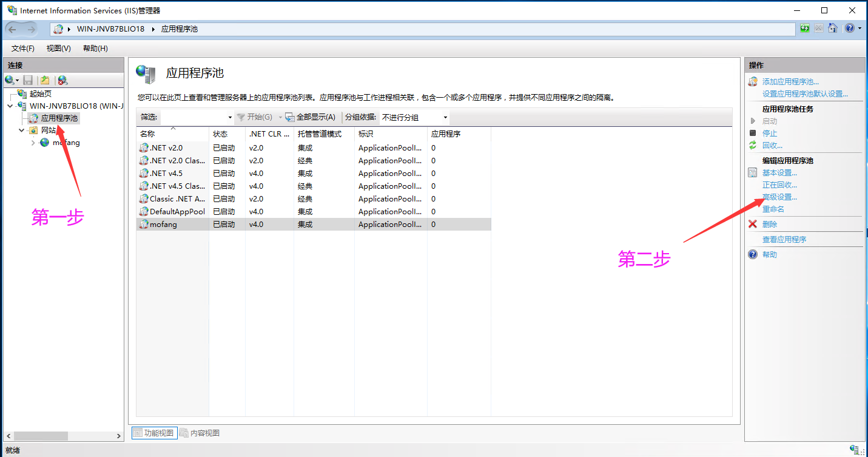The width and height of the screenshot is (868, 457).
Task: Collapse the WIN-JNVB7BLIO18 server node
Action: (x=10, y=106)
